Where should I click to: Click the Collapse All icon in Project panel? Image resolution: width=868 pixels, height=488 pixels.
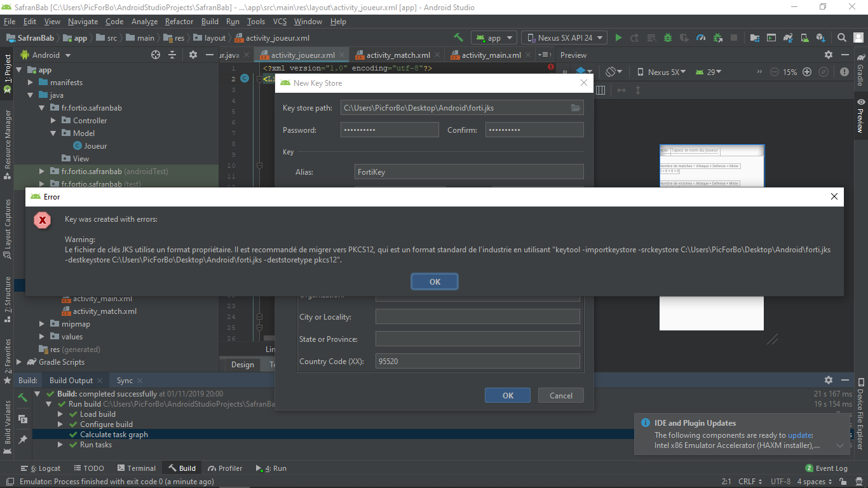[172, 55]
